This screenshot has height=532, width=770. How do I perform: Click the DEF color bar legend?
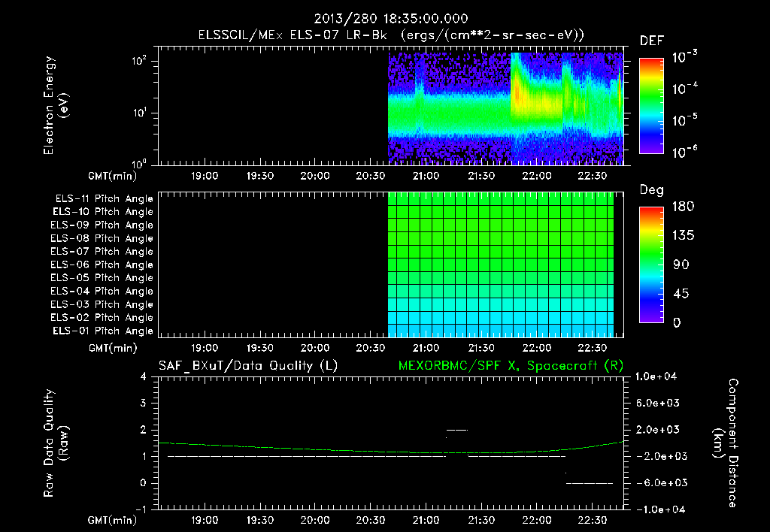coord(651,106)
